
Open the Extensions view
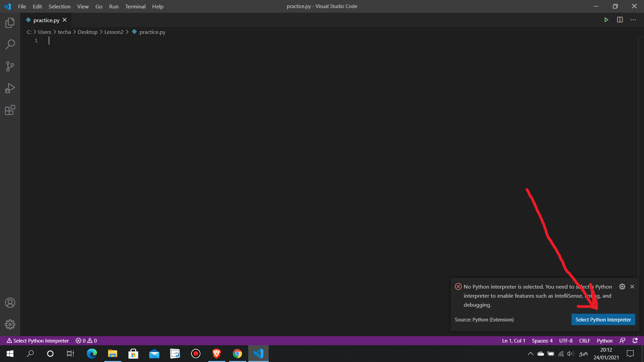pos(10,110)
